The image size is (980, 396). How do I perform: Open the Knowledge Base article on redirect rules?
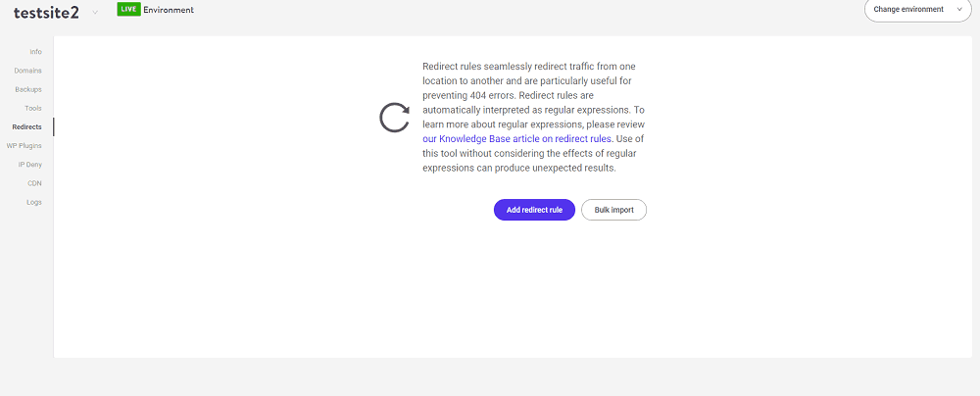pyautogui.click(x=516, y=139)
